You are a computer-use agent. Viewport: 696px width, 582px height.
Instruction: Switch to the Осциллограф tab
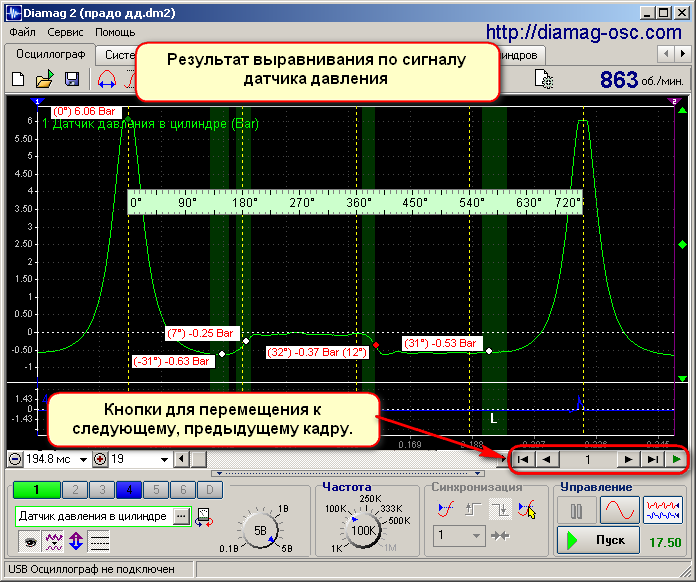coord(51,54)
